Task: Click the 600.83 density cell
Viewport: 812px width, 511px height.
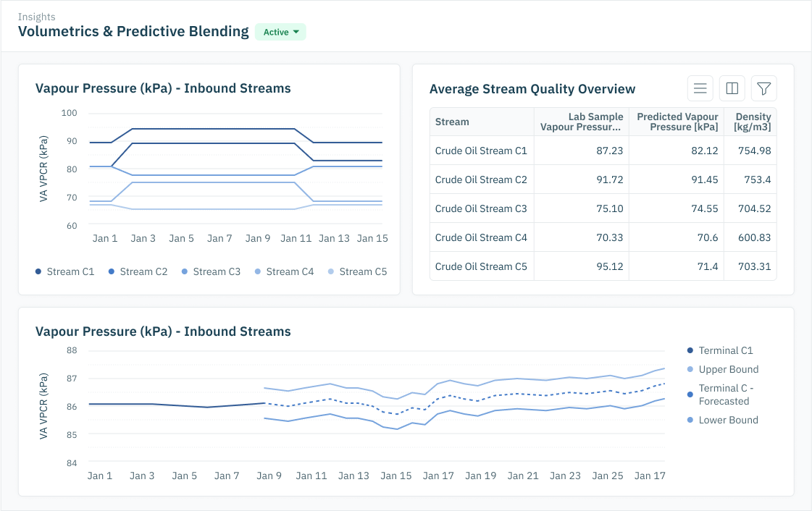Action: coord(750,237)
